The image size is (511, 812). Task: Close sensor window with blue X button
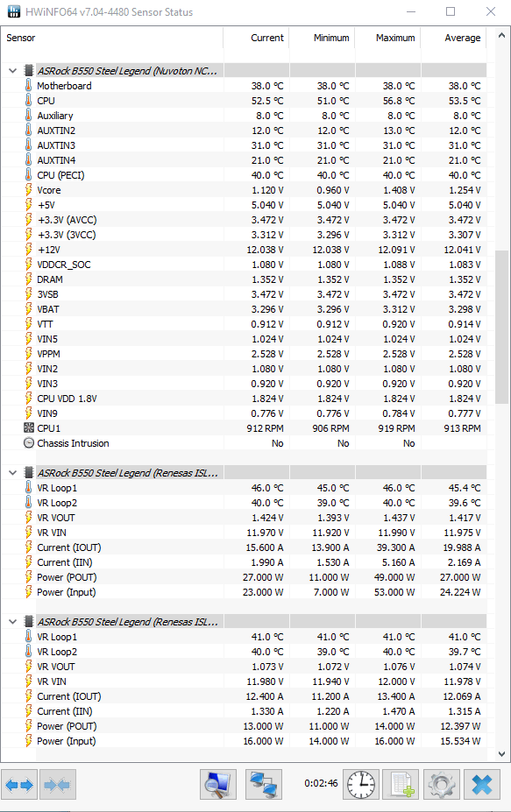[482, 784]
